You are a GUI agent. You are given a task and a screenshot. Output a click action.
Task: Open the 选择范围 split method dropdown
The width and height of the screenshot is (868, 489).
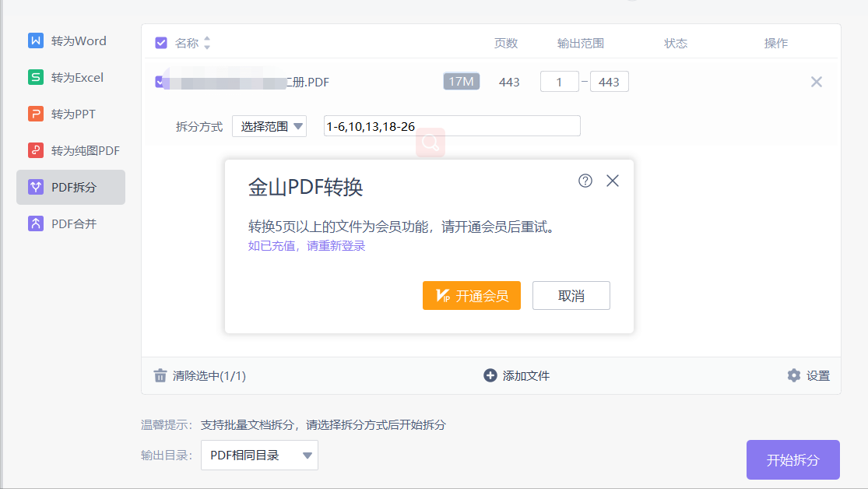coord(269,126)
